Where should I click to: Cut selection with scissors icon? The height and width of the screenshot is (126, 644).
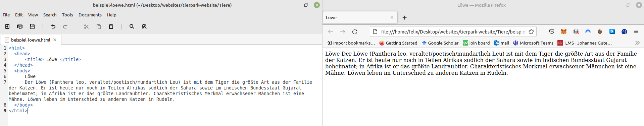click(86, 26)
